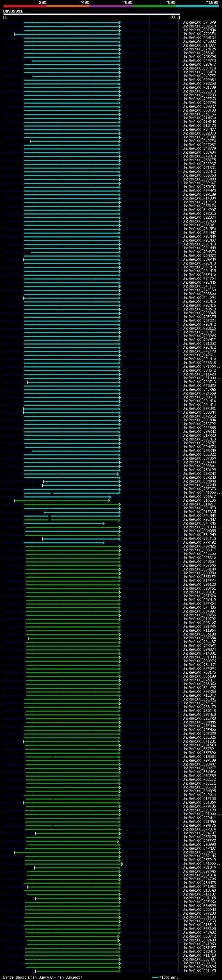Viewport: 222px width, 980px height.
Task: Select hit label UniRef100_O22373
Action: [199, 133]
